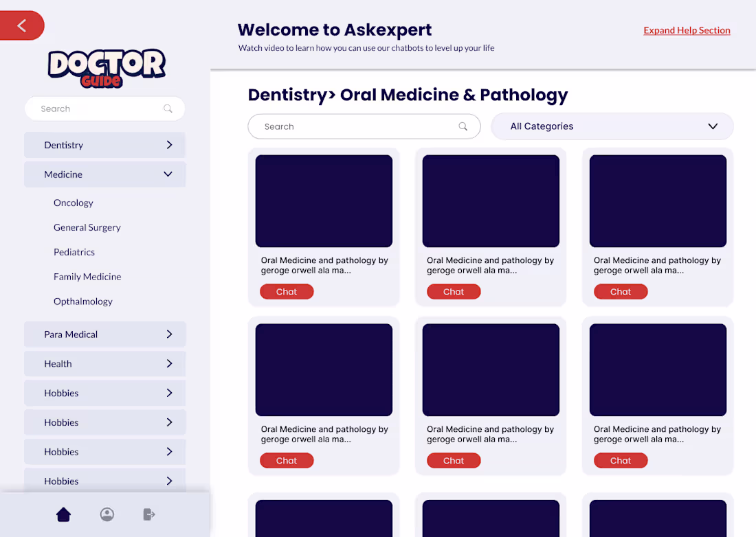756x537 pixels.
Task: Click Chat on the middle second-row chatbot
Action: pyautogui.click(x=454, y=460)
